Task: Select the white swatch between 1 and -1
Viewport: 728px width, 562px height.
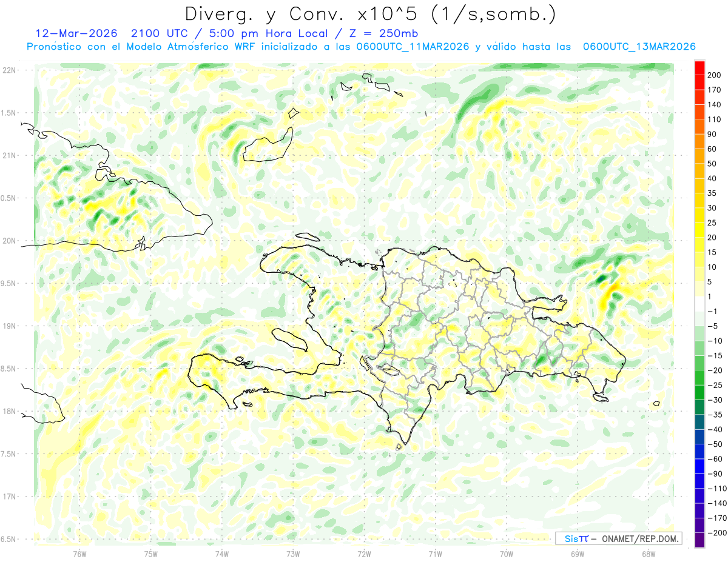Action: click(699, 304)
